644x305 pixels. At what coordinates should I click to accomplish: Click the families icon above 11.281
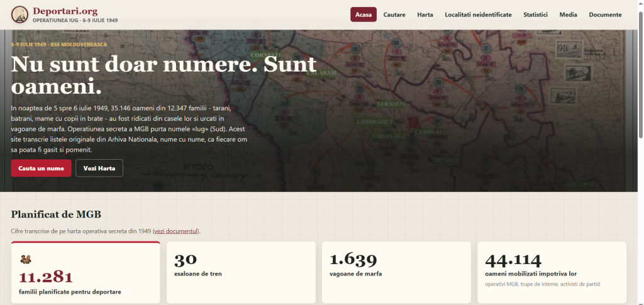25,260
